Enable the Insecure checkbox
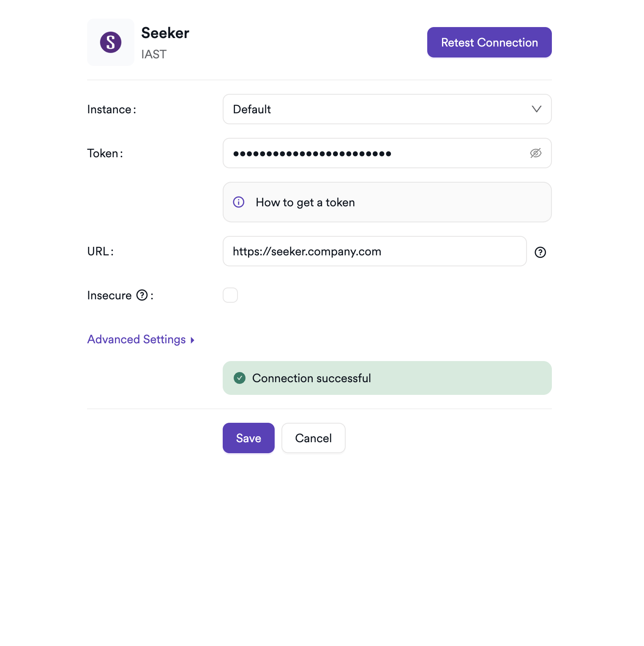This screenshot has width=644, height=646. point(230,295)
